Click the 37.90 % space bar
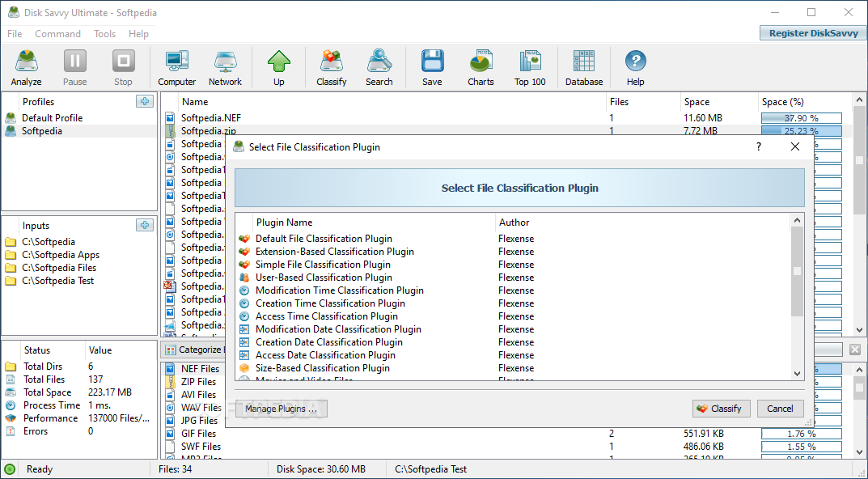The width and height of the screenshot is (868, 479). pos(801,118)
